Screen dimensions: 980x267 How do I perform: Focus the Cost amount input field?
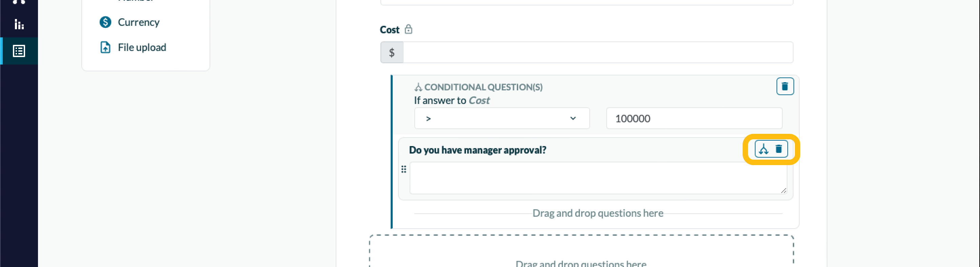(597, 53)
